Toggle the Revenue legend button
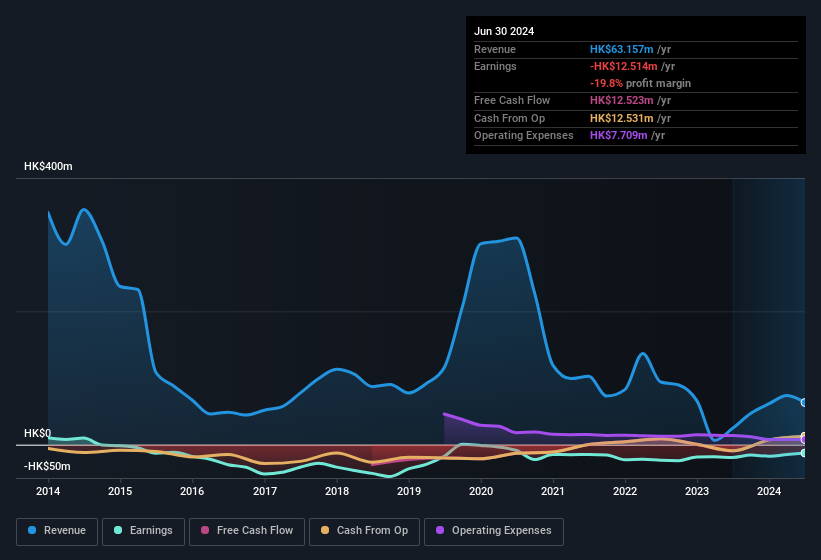 tap(57, 531)
